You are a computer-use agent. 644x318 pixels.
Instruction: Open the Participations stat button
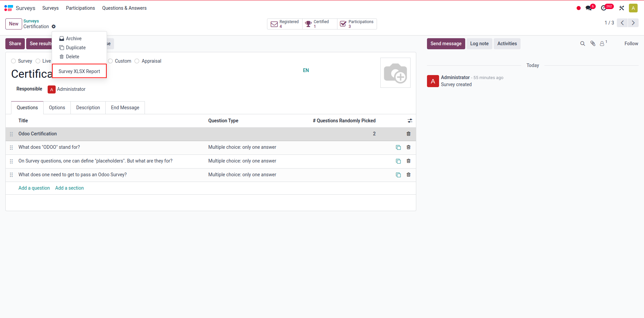point(357,24)
